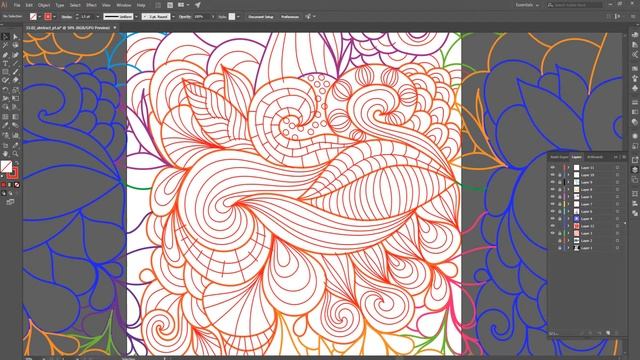Hide Layer 10 using its eye icon
This screenshot has width=640, height=360.
[552, 175]
